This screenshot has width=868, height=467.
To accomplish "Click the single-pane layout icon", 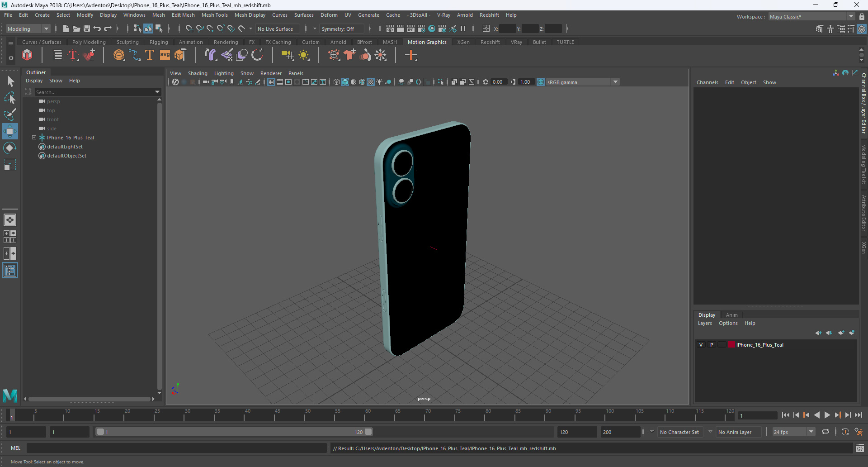I will coord(10,220).
